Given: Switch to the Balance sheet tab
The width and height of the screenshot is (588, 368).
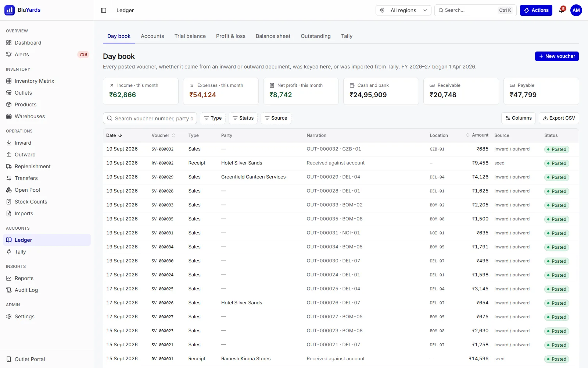Looking at the screenshot, I should coord(273,36).
